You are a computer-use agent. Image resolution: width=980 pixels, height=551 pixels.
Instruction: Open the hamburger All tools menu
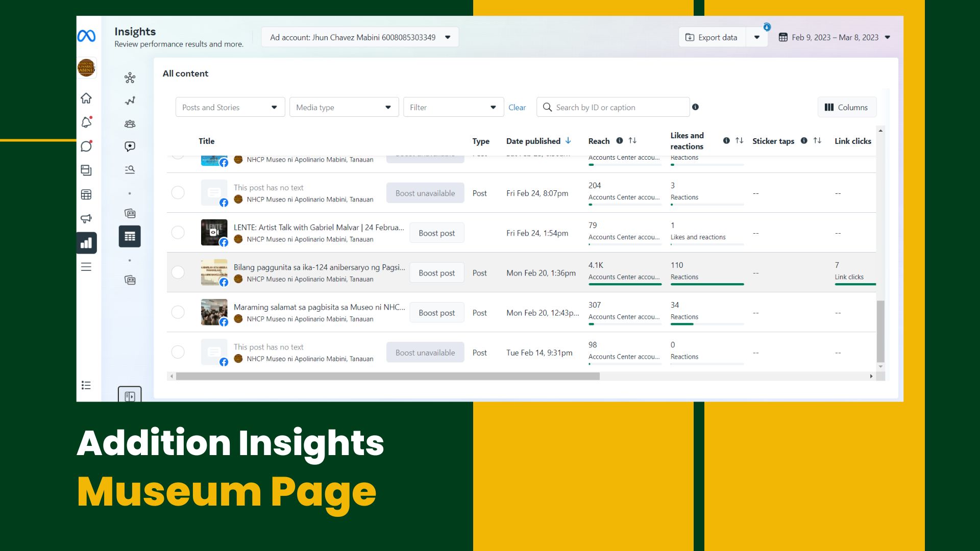pyautogui.click(x=86, y=267)
